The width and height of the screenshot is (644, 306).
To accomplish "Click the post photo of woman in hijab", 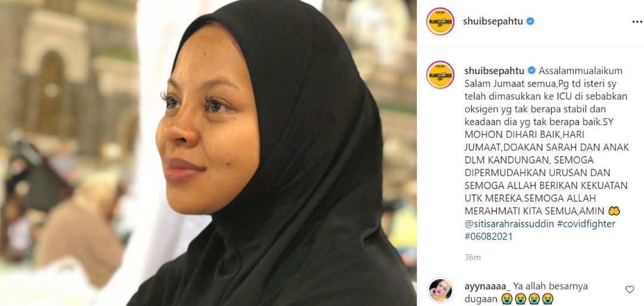I will click(x=208, y=153).
